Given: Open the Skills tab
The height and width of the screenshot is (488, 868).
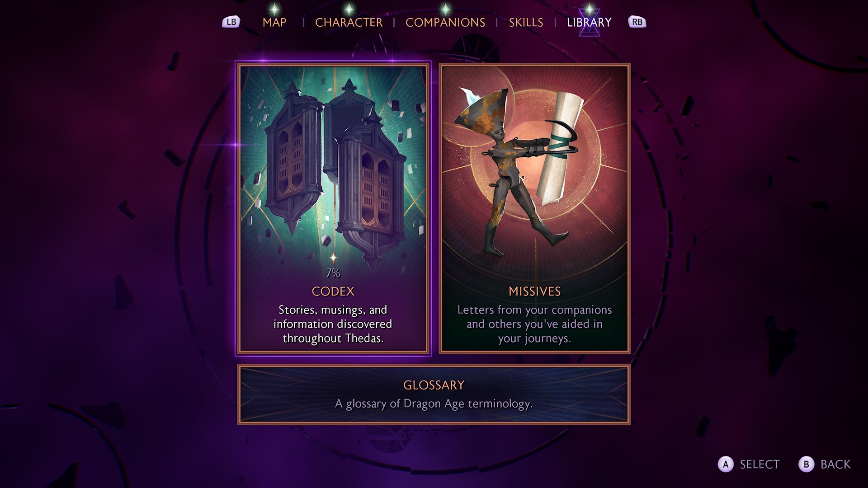Looking at the screenshot, I should (526, 22).
